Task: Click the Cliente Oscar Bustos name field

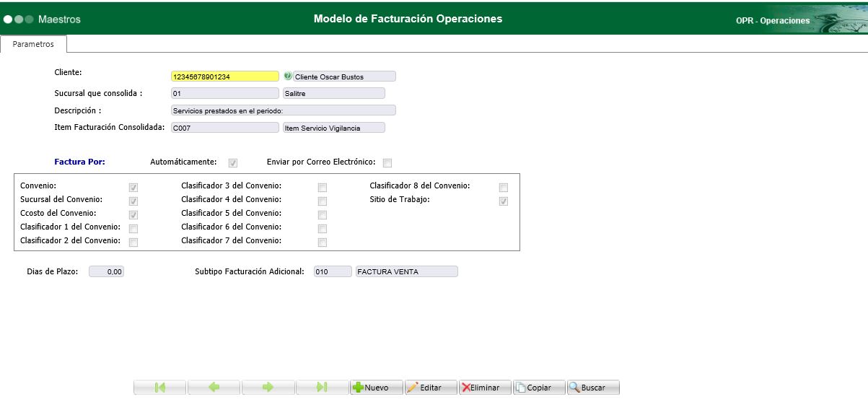Action: pyautogui.click(x=345, y=77)
